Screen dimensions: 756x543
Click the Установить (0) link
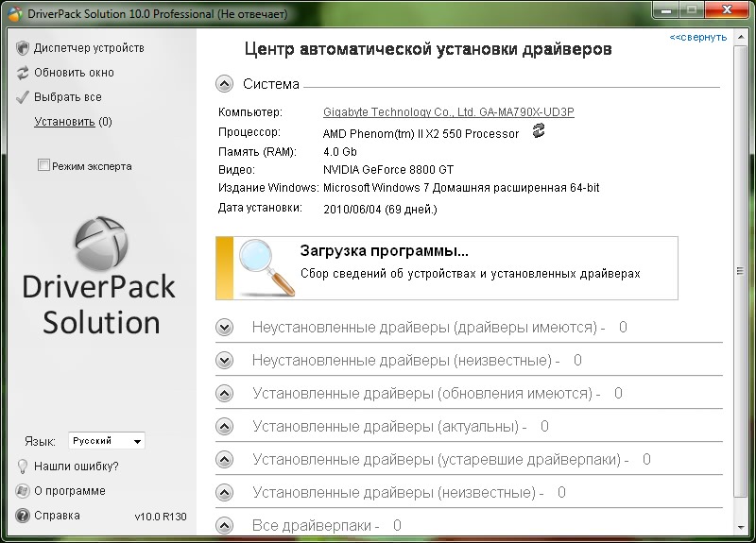tap(73, 122)
